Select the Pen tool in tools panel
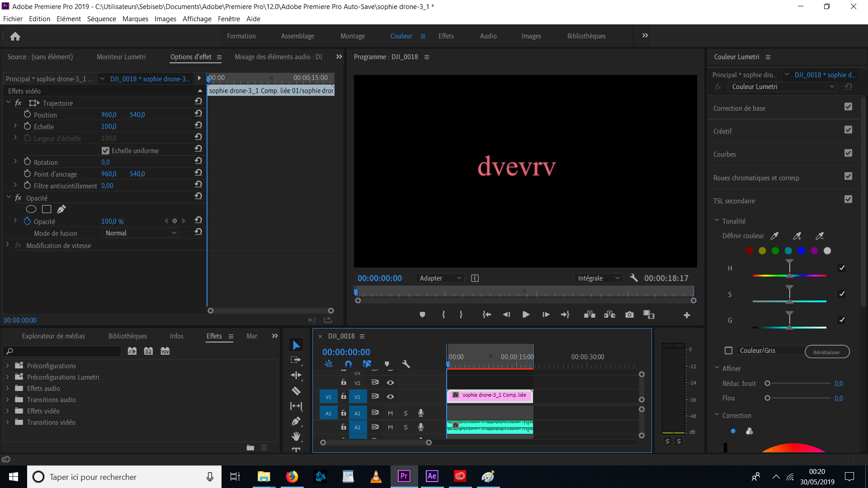Image resolution: width=868 pixels, height=488 pixels. [x=296, y=421]
